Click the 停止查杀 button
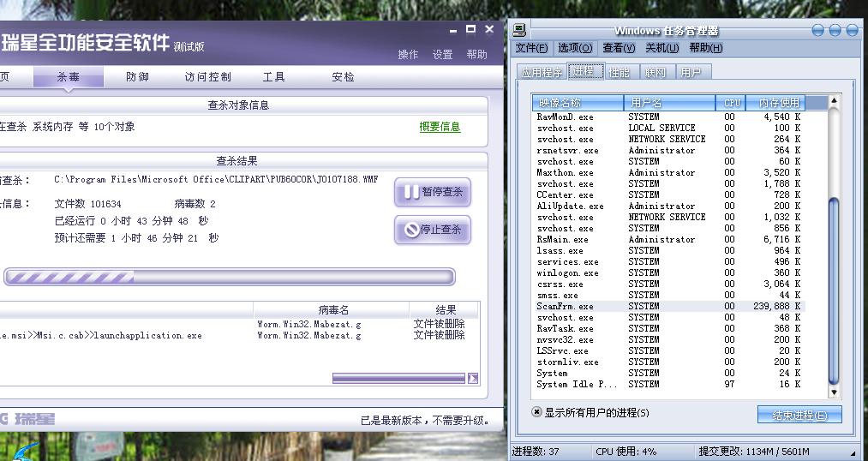This screenshot has height=461, width=868. (x=433, y=230)
